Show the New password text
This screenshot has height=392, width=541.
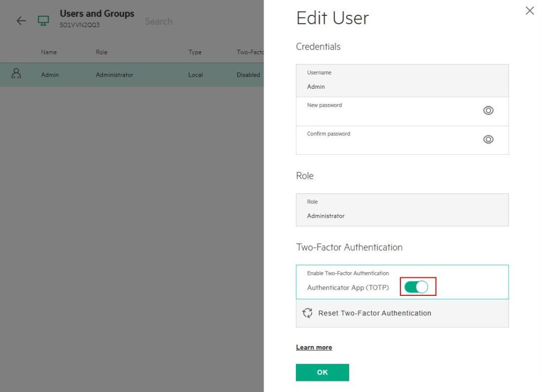(489, 110)
